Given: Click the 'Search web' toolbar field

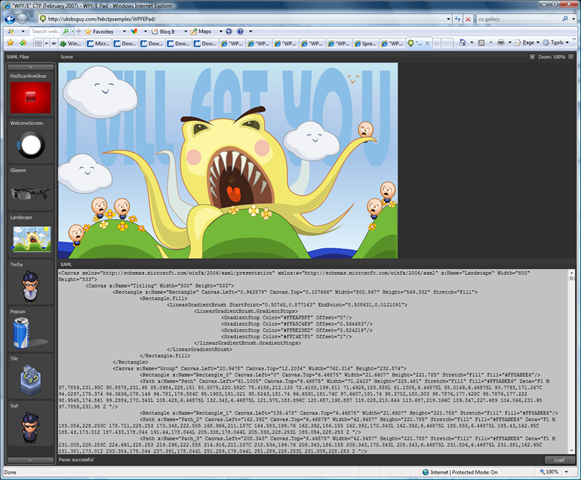Looking at the screenshot, I should [x=46, y=32].
